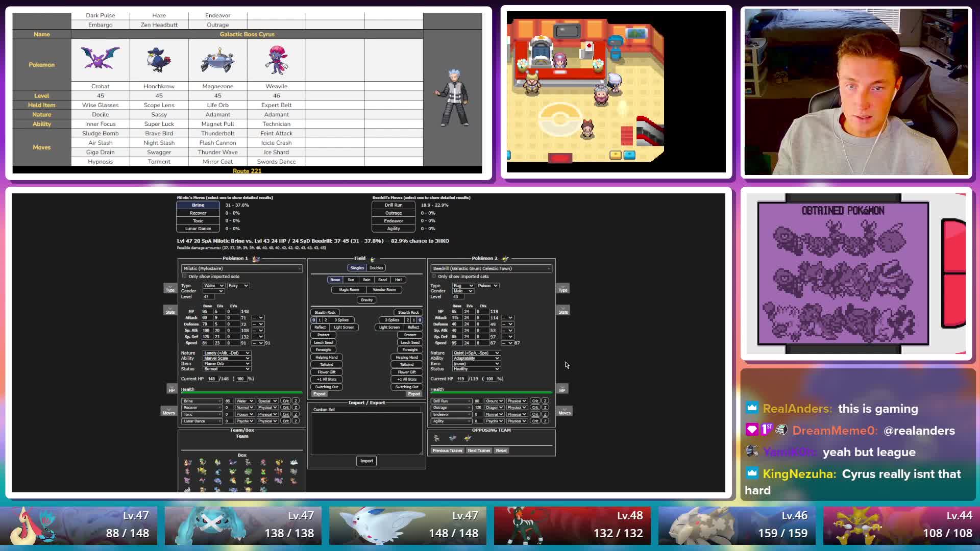This screenshot has width=980, height=551.
Task: Pick first Pokémon sprite in Box
Action: pos(188,462)
